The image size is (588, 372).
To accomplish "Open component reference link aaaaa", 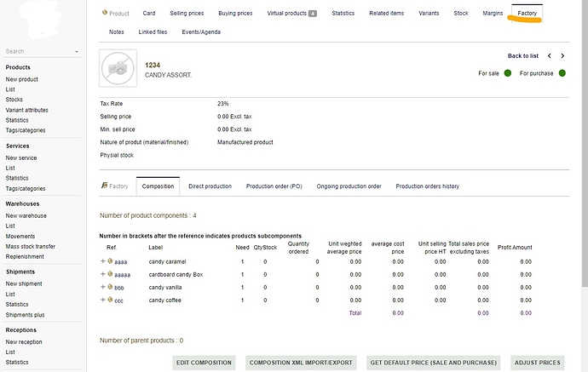I will pyautogui.click(x=122, y=275).
